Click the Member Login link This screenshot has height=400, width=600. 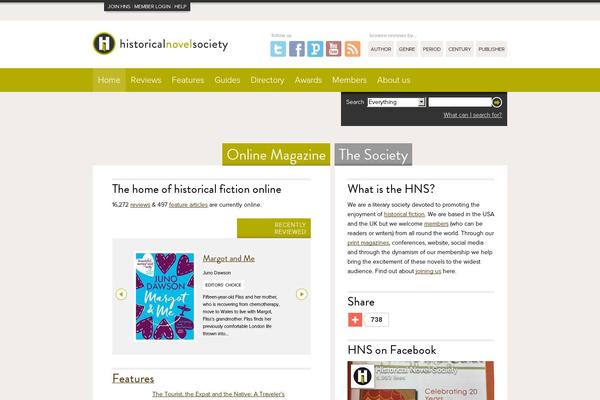point(152,7)
